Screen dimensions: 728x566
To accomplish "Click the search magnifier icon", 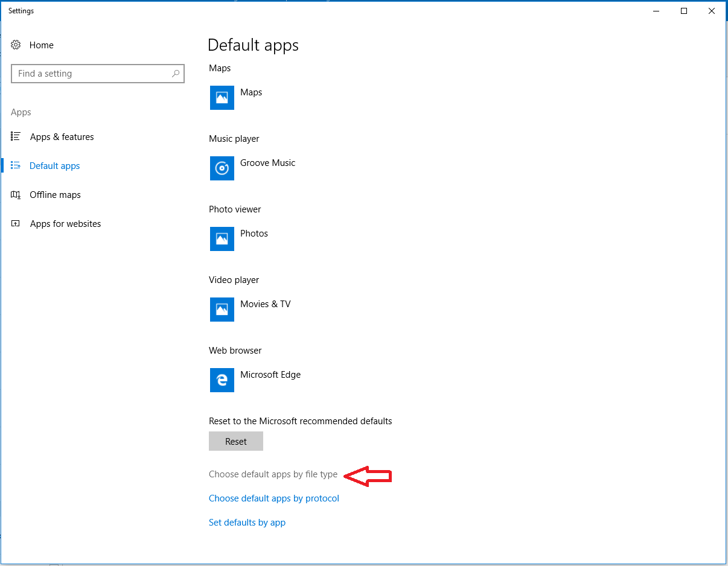I will click(x=176, y=74).
